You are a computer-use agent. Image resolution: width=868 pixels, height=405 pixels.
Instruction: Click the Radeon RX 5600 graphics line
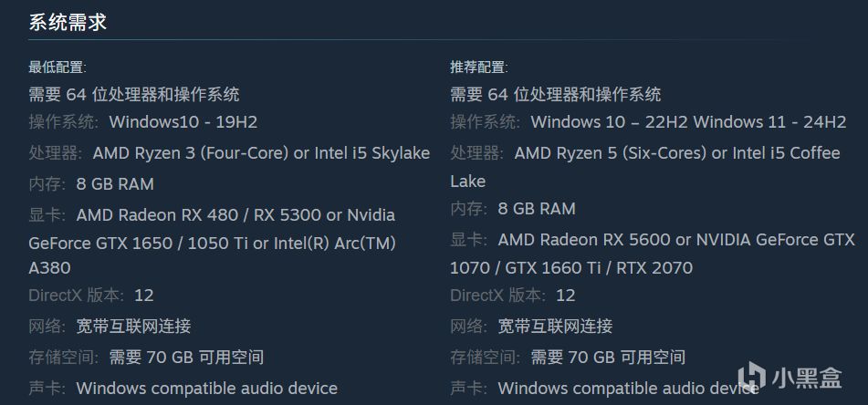(x=653, y=240)
